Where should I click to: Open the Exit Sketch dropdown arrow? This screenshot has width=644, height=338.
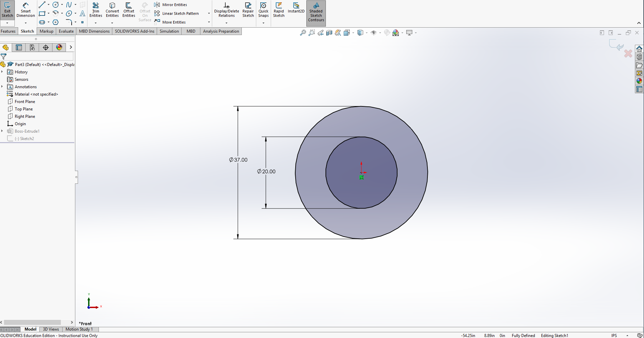click(7, 23)
